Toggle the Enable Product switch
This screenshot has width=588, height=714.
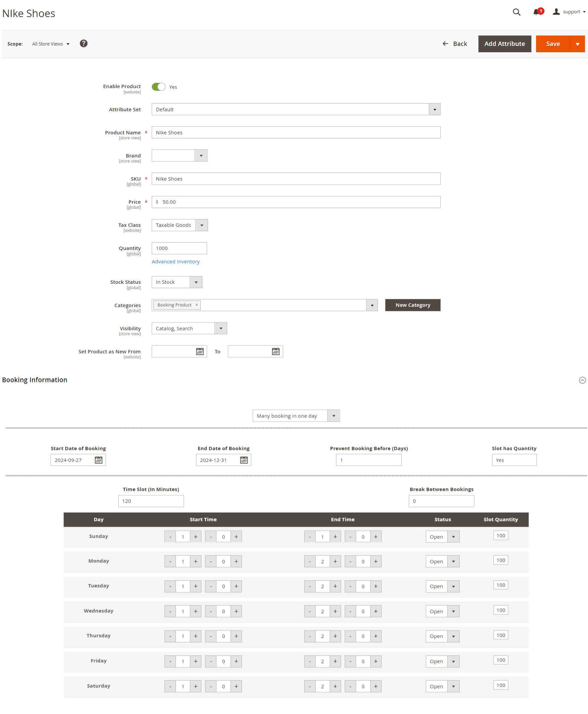coord(158,87)
